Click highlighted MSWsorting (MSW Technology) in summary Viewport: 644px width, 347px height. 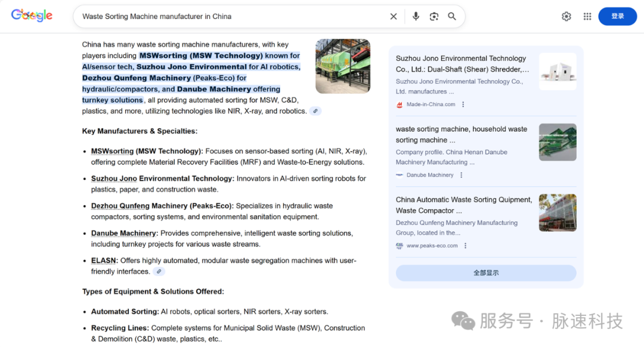click(x=201, y=55)
